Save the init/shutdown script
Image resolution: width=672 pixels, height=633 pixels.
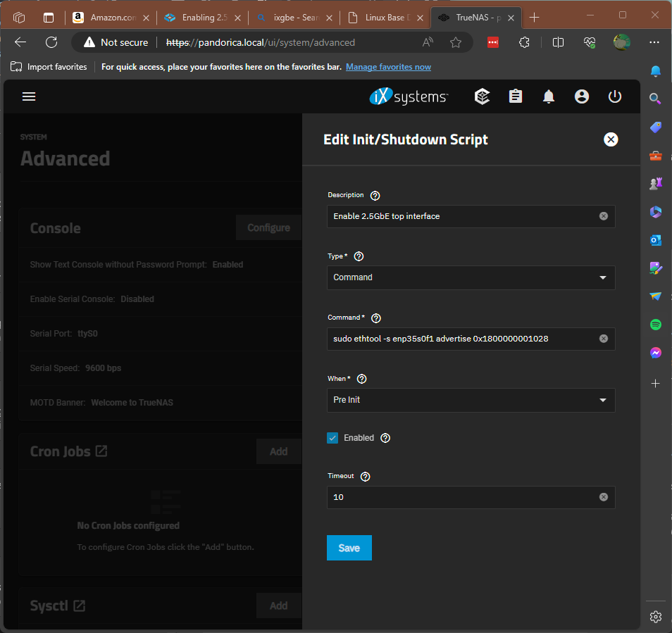click(x=349, y=548)
